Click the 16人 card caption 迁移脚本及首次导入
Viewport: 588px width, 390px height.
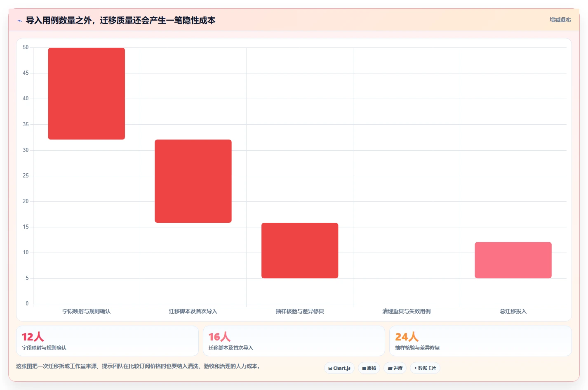(x=231, y=348)
